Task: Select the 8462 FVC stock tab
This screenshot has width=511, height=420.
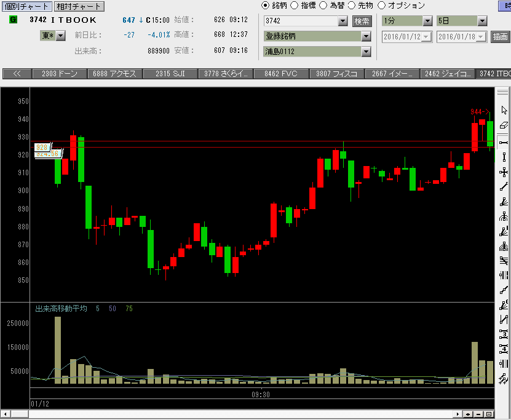Action: coord(281,74)
